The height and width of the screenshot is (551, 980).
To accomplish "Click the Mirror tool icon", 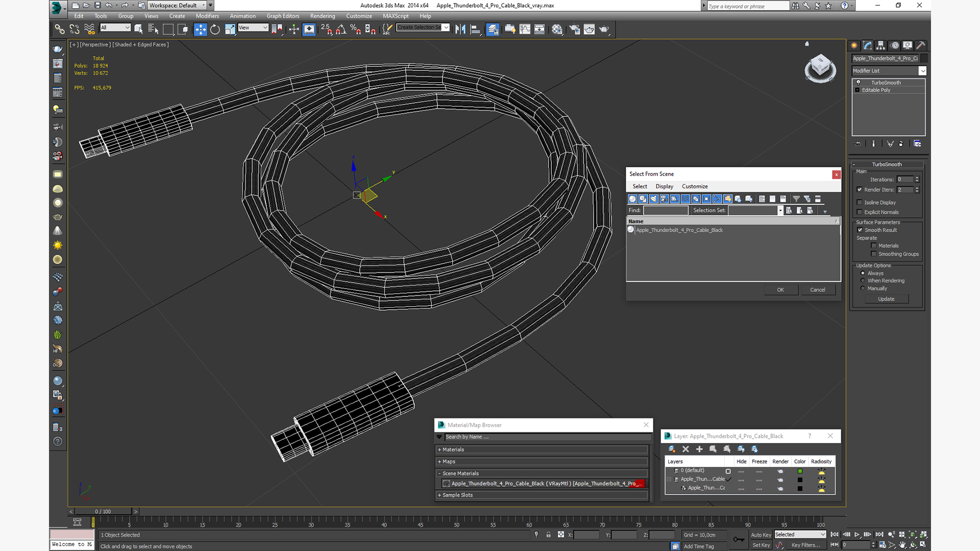I will pyautogui.click(x=460, y=30).
